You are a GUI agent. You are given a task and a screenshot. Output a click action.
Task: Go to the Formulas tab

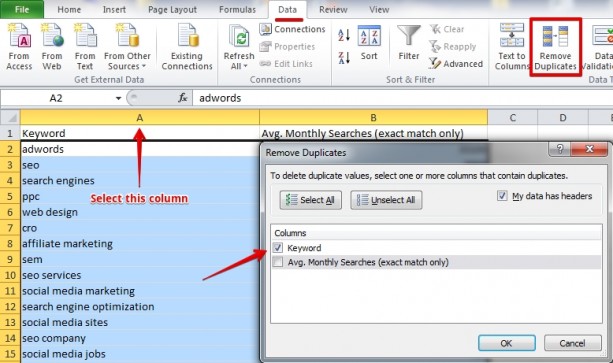point(237,9)
